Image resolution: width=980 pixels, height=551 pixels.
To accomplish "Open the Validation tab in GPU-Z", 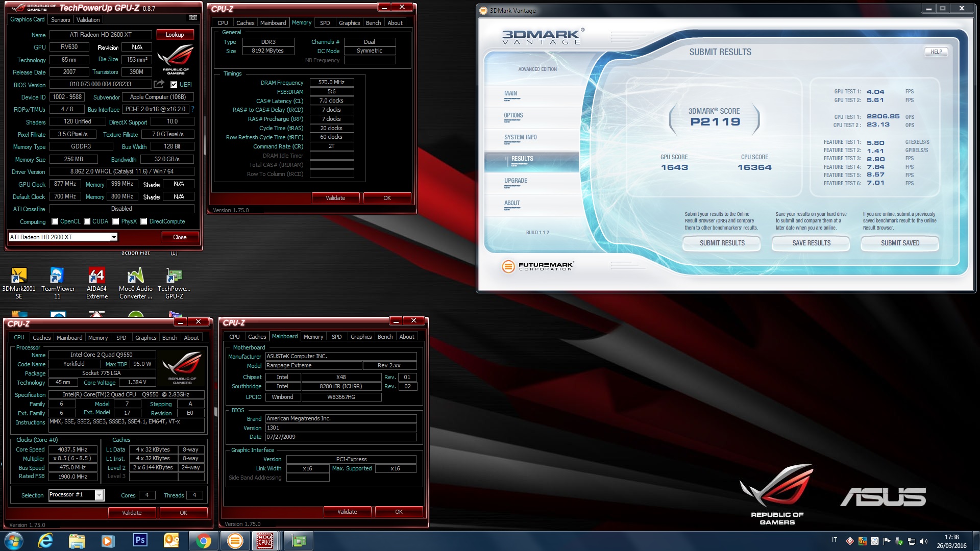I will point(88,20).
